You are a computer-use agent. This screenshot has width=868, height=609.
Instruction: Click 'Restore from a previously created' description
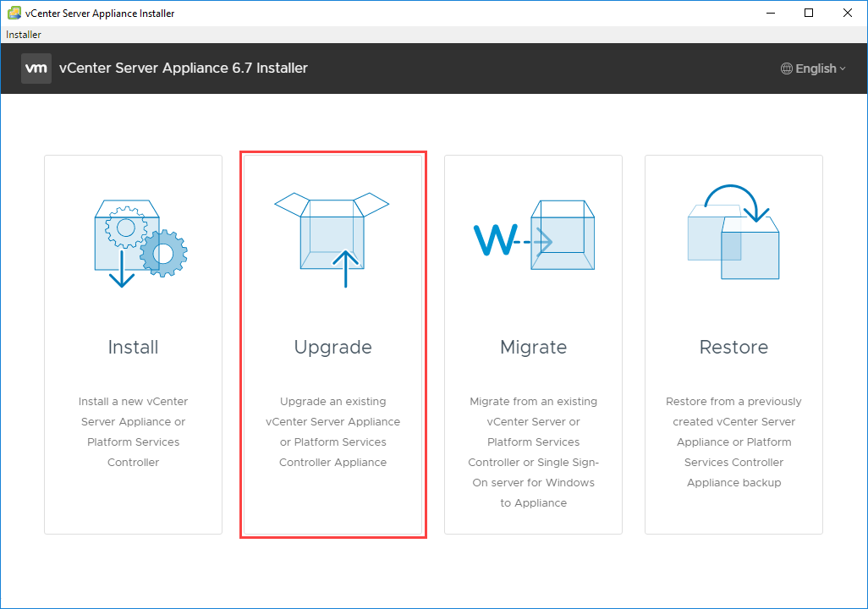[733, 442]
